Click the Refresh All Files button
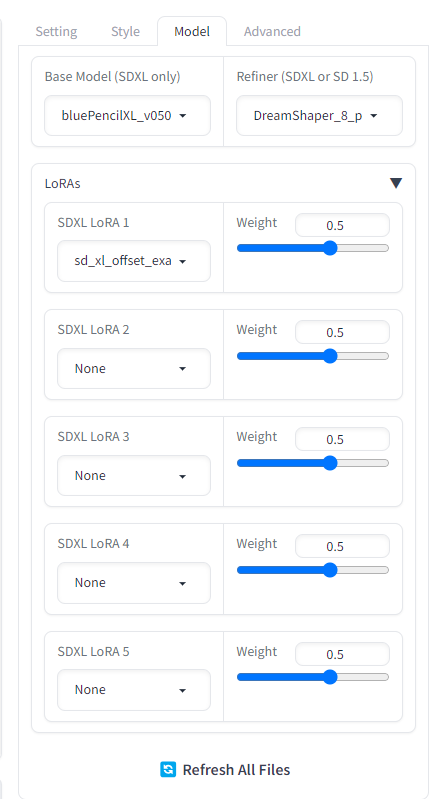The height and width of the screenshot is (799, 440). coord(225,769)
